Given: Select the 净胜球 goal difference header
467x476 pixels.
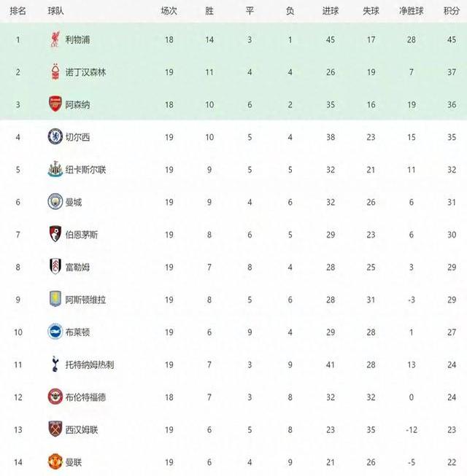Looking at the screenshot, I should pyautogui.click(x=411, y=11).
